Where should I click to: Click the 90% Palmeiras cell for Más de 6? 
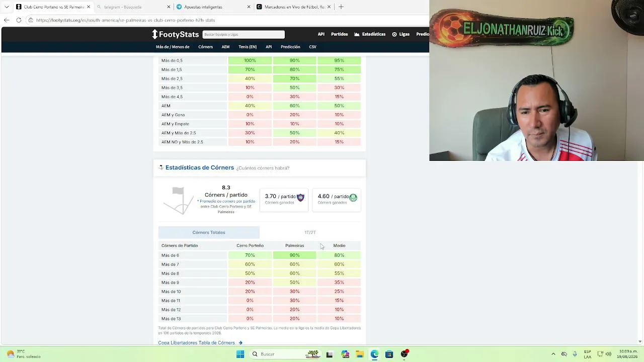pos(294,255)
